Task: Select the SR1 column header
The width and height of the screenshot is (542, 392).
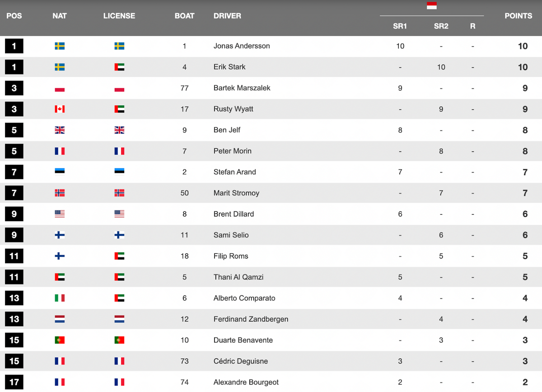Action: [400, 26]
